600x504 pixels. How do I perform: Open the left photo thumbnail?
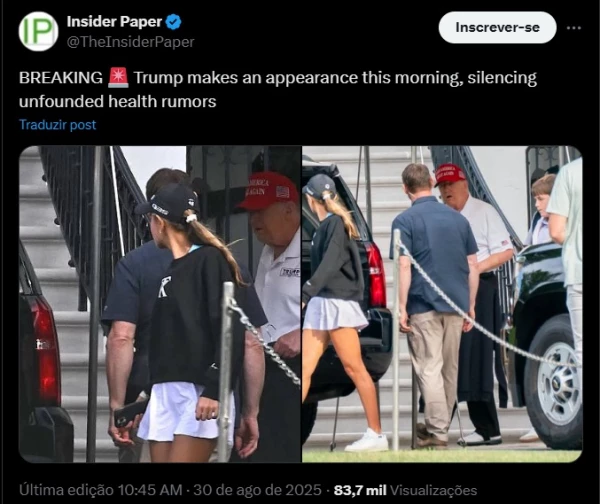(160, 304)
